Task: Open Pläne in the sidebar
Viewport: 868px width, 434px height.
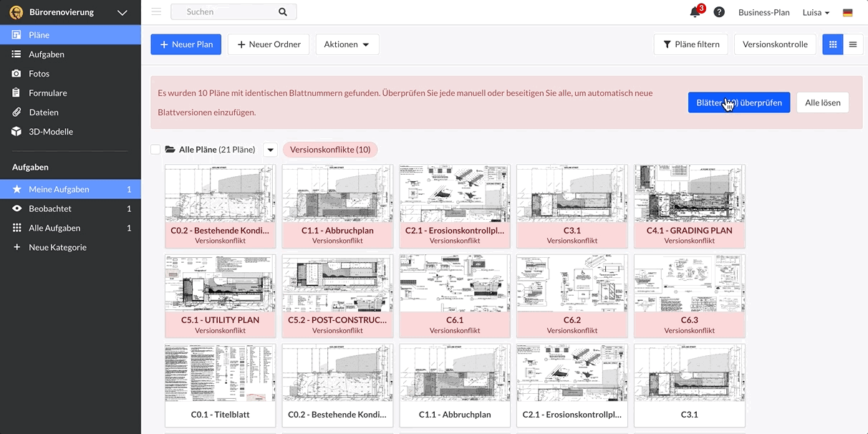Action: (x=70, y=34)
